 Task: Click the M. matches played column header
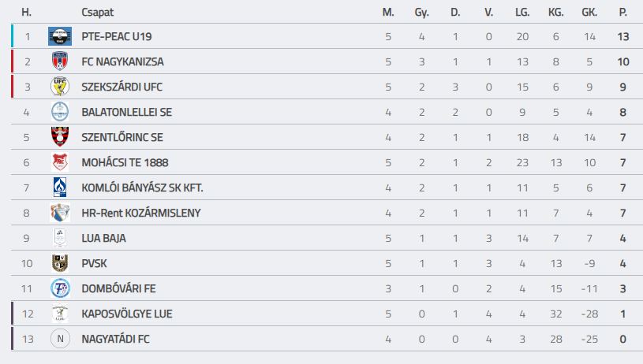[x=387, y=13]
